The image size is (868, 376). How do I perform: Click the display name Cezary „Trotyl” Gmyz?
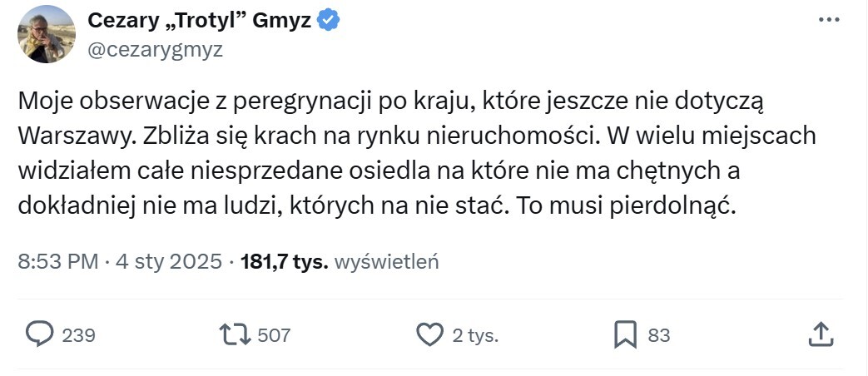200,21
